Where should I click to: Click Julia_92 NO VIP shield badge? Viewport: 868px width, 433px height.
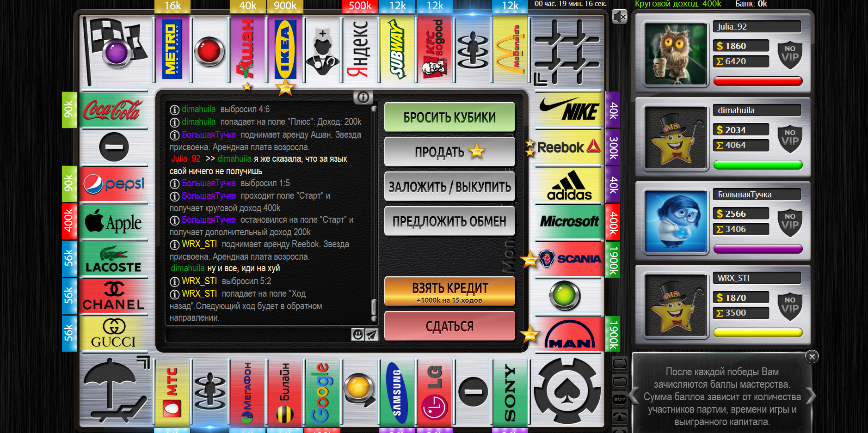click(790, 55)
